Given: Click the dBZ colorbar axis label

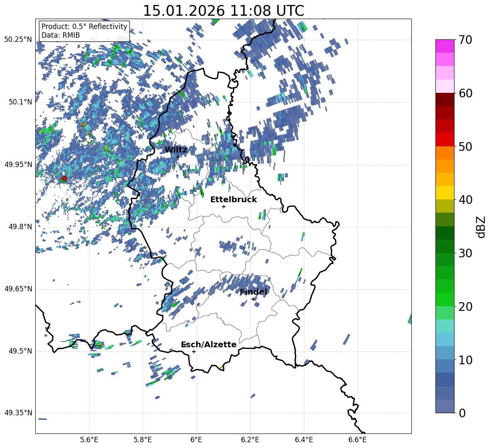Looking at the screenshot, I should coord(481,227).
